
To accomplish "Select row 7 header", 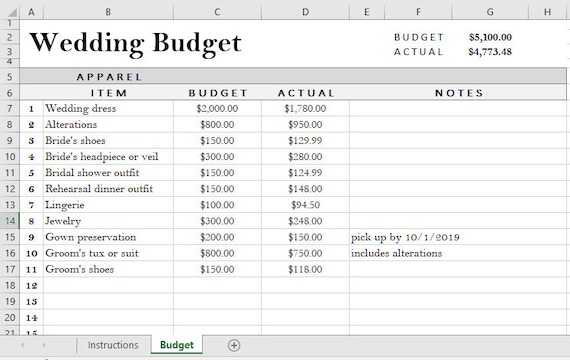I will pos(10,108).
